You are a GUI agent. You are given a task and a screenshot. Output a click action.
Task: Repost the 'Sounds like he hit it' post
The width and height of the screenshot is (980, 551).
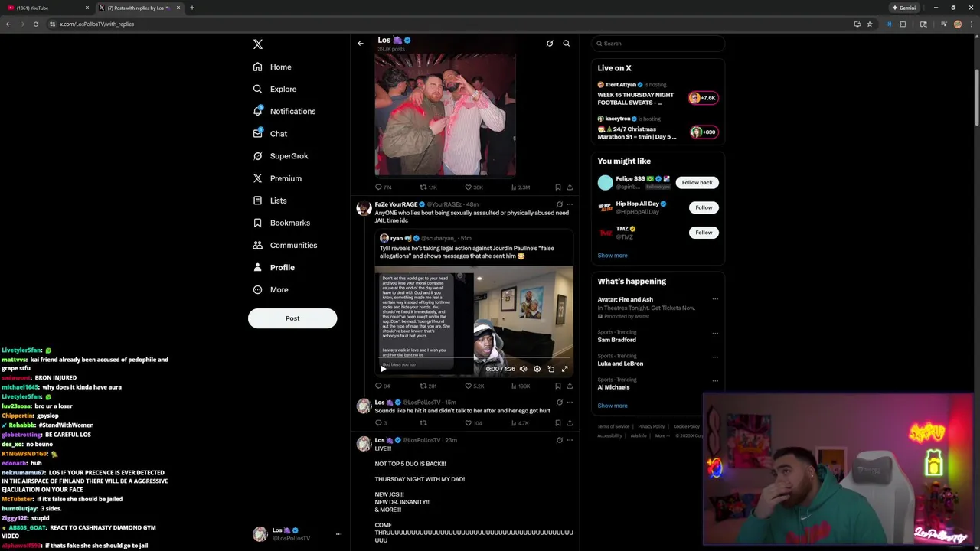[x=423, y=422]
